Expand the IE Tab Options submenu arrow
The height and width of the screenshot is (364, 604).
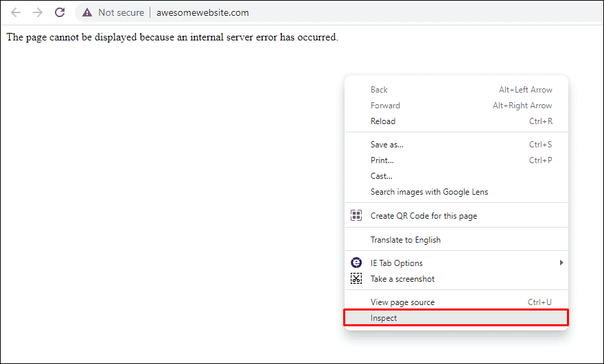point(561,263)
